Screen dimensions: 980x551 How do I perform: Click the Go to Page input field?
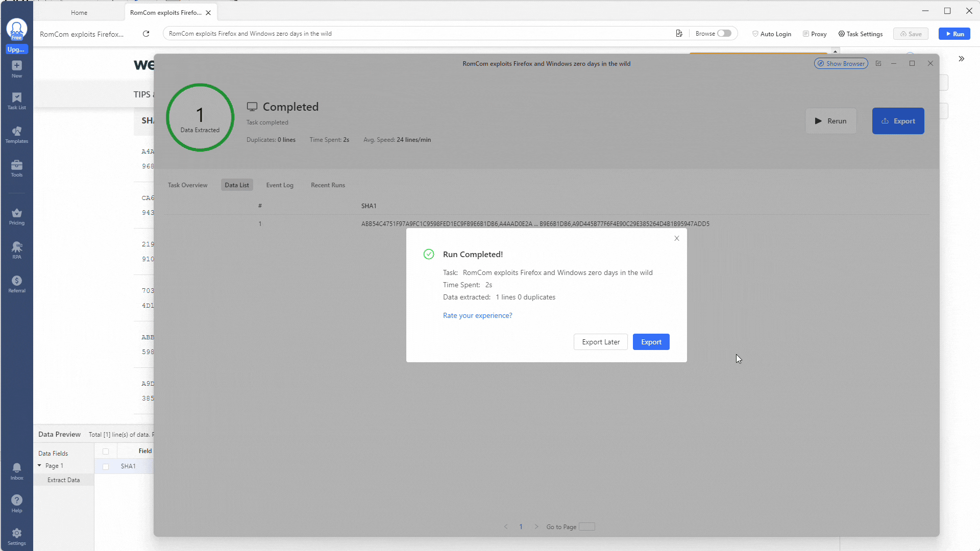[x=586, y=527]
